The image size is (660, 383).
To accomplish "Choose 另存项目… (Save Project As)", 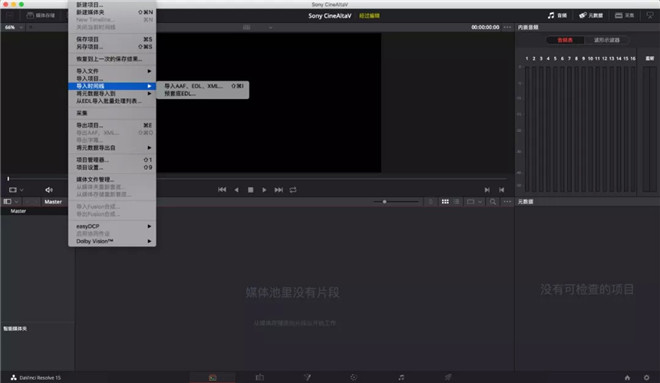I will (112, 47).
